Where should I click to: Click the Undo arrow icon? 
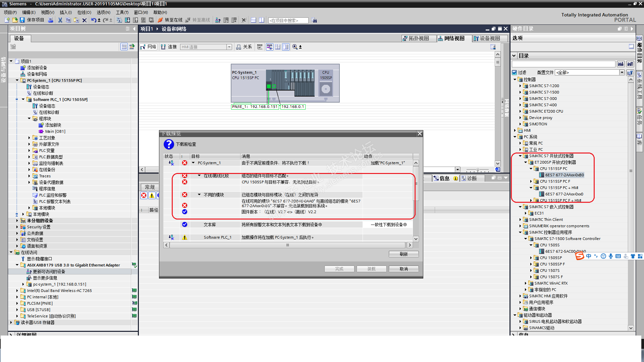coord(94,20)
